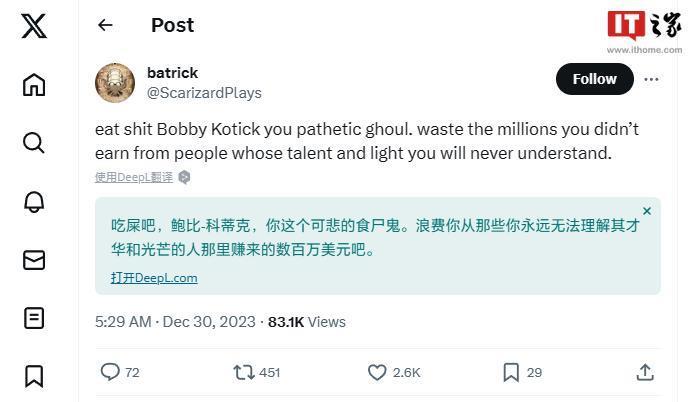Repost the tweet with 451 reposts

tap(243, 372)
